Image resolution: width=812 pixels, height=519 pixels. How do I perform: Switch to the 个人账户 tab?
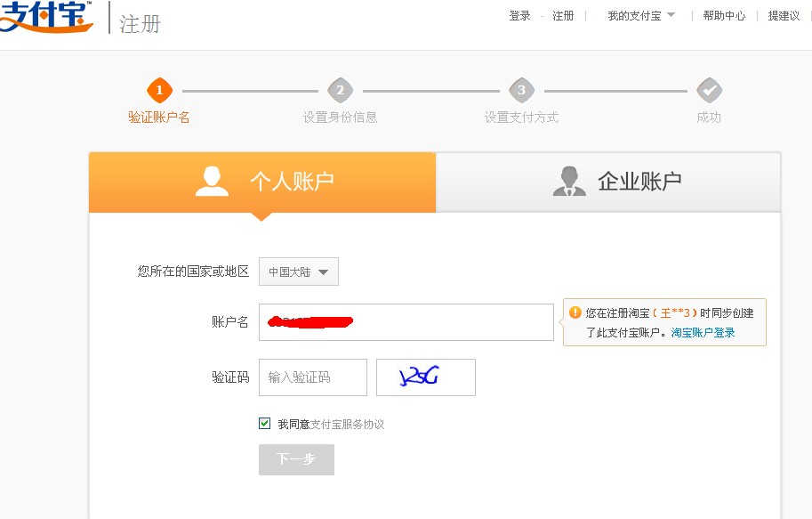262,182
